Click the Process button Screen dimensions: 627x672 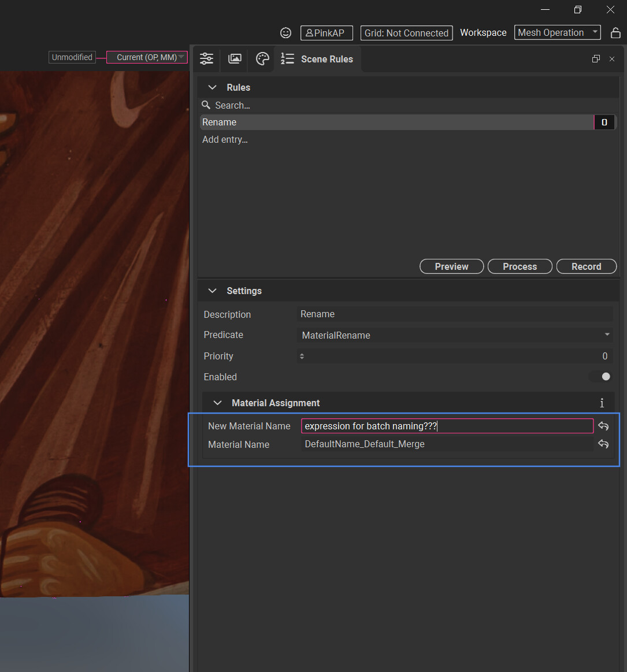(520, 266)
